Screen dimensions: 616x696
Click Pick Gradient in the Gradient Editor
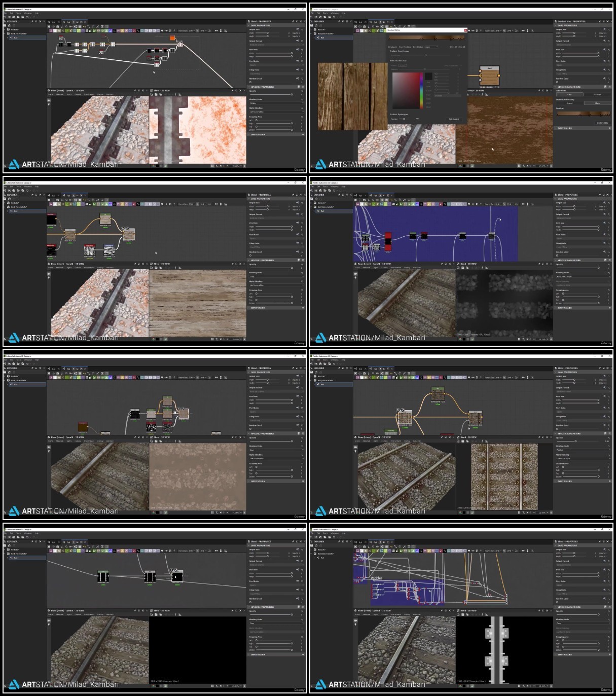click(x=454, y=119)
